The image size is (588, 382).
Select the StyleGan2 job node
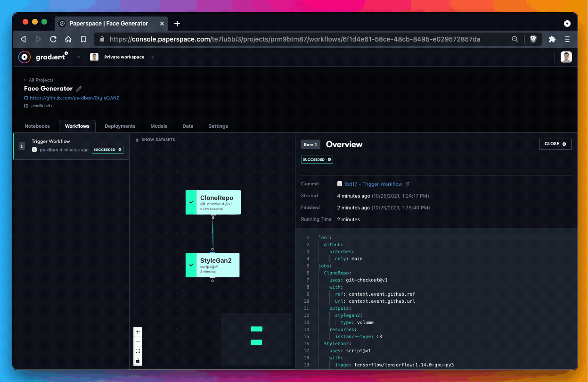(x=212, y=265)
